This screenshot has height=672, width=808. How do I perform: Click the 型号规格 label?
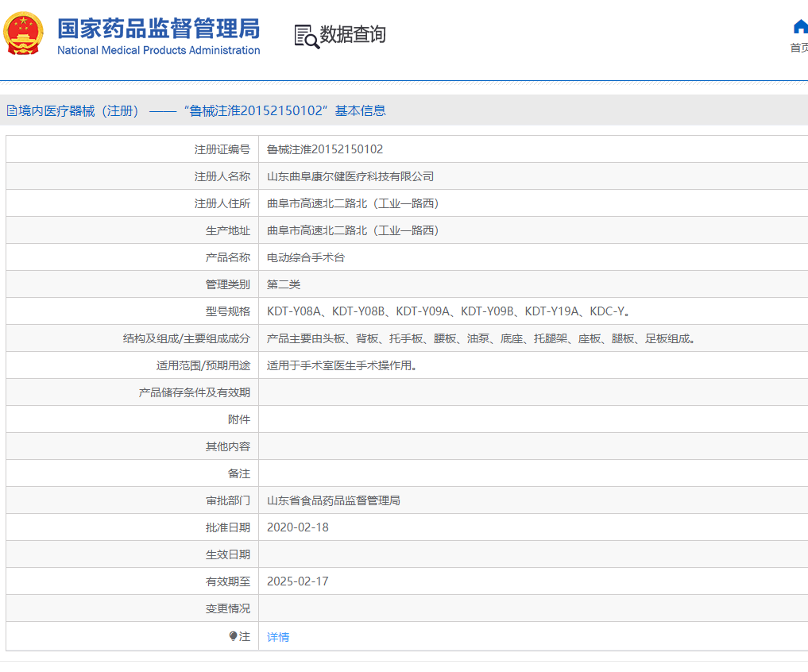click(x=228, y=311)
